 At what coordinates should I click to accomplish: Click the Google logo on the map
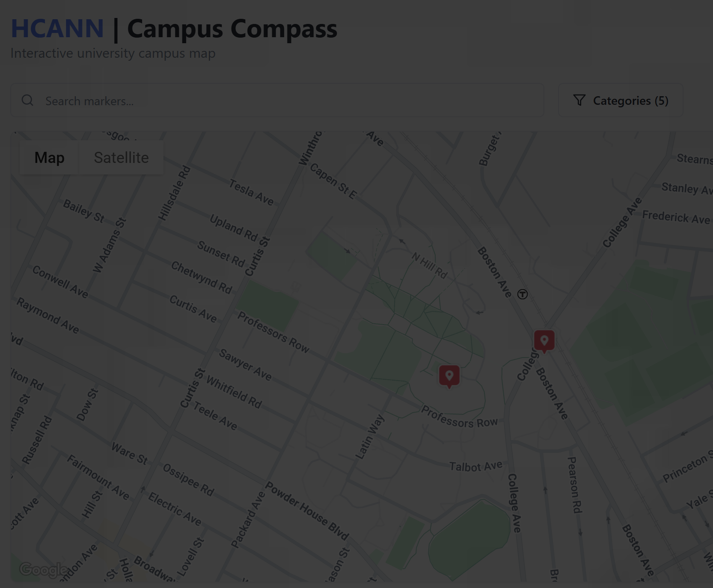(44, 570)
